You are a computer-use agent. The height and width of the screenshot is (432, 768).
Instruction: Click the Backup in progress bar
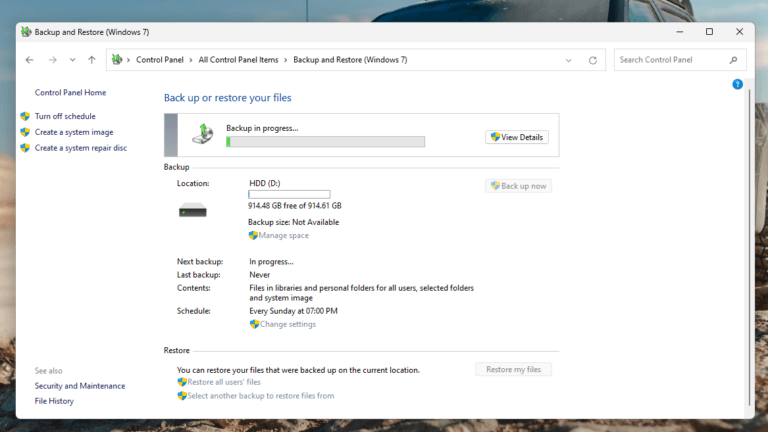tap(325, 142)
